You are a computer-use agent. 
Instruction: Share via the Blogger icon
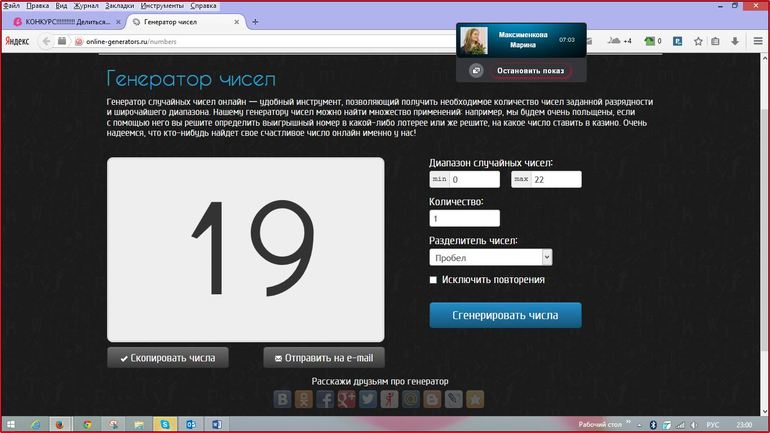pos(433,399)
